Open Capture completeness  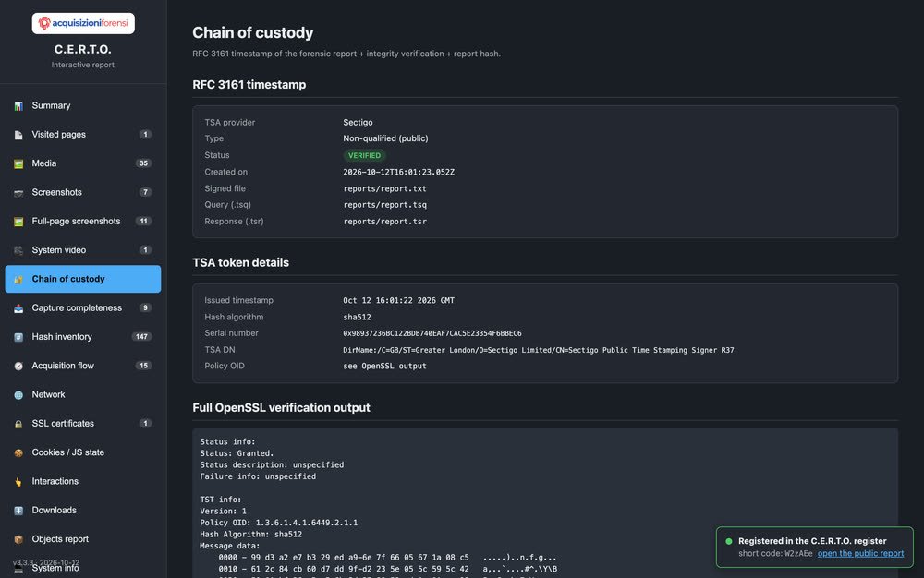pos(83,307)
